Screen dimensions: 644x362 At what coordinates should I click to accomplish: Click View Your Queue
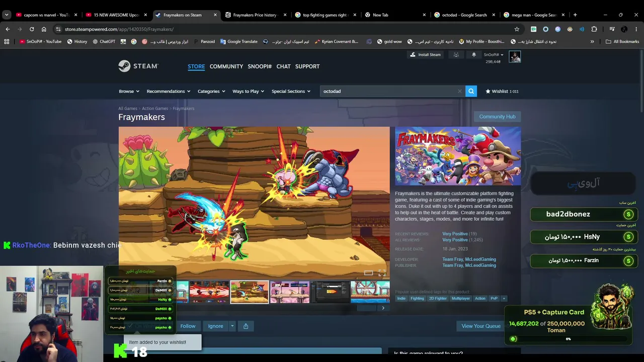[x=481, y=326]
